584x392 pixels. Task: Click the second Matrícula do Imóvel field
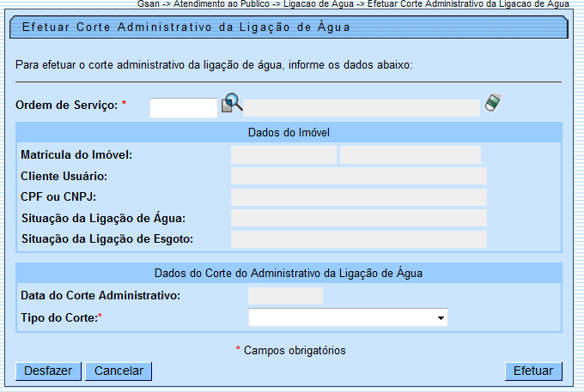410,155
